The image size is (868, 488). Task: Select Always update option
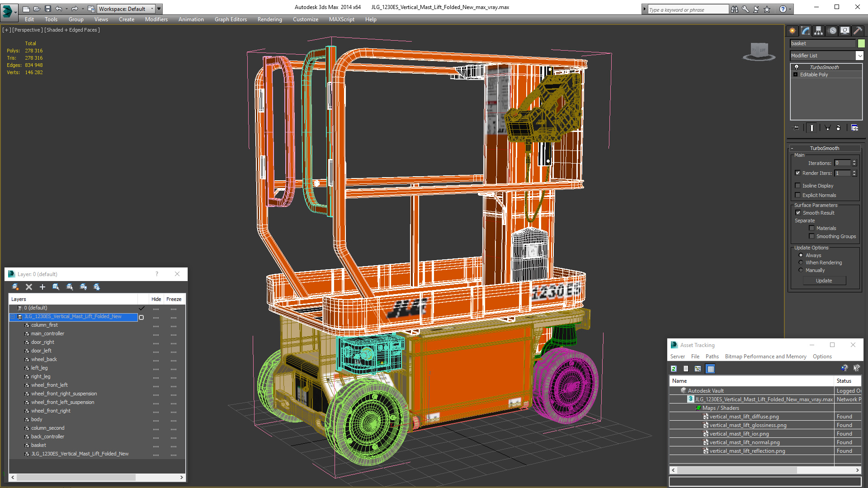point(801,255)
